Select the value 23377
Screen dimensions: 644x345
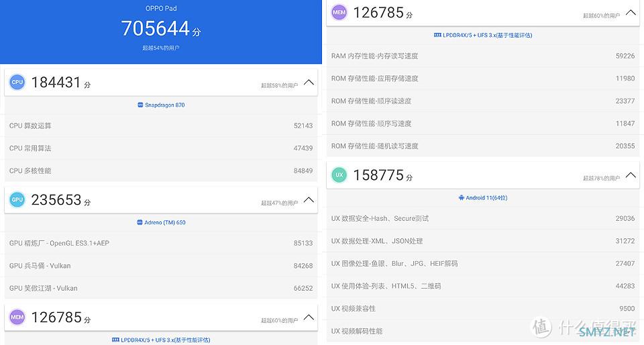pyautogui.click(x=625, y=101)
